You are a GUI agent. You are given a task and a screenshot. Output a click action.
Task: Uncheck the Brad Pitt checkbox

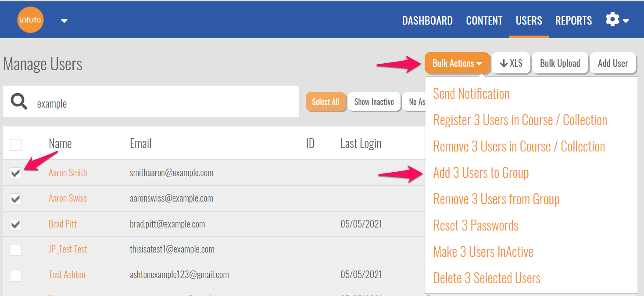(15, 224)
